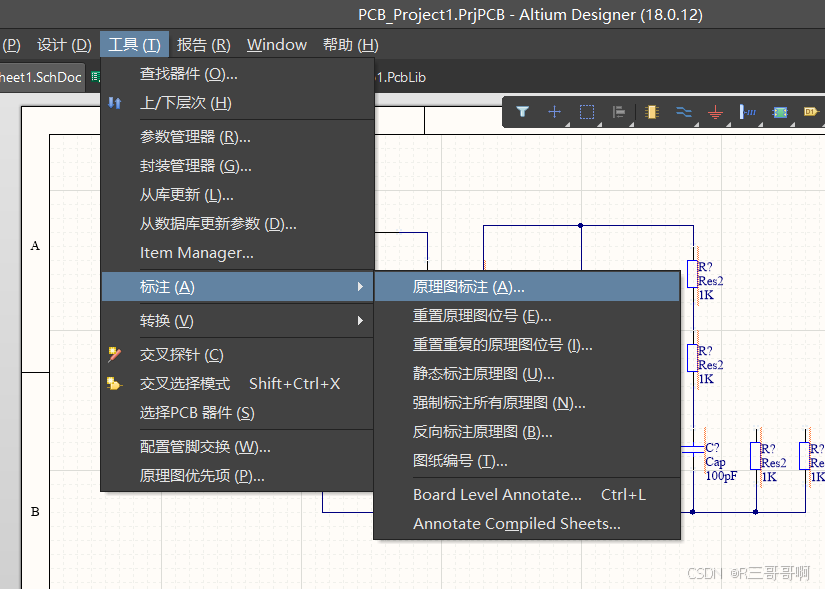Choose 静态标注原理图 (U) entry
Screen dimensions: 825x589
(x=527, y=374)
